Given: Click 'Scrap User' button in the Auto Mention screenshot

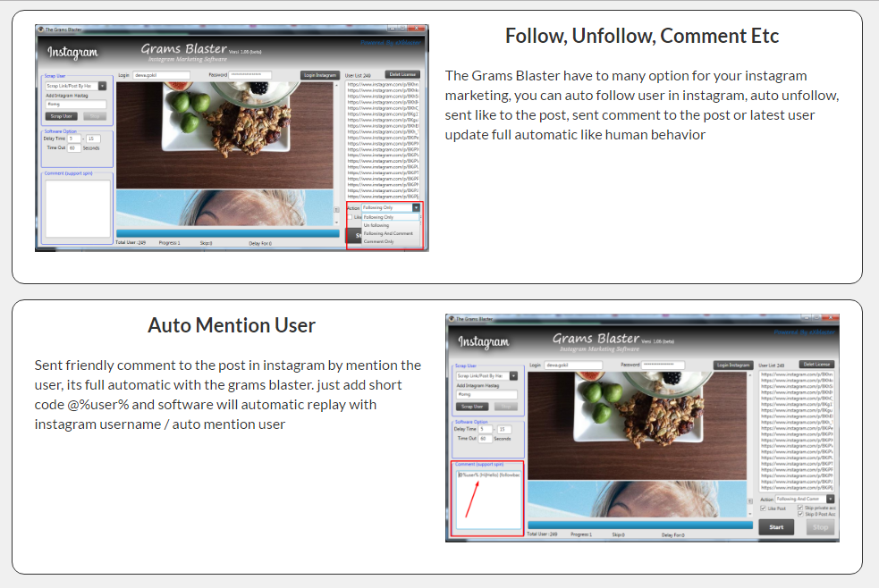Looking at the screenshot, I should 472,407.
